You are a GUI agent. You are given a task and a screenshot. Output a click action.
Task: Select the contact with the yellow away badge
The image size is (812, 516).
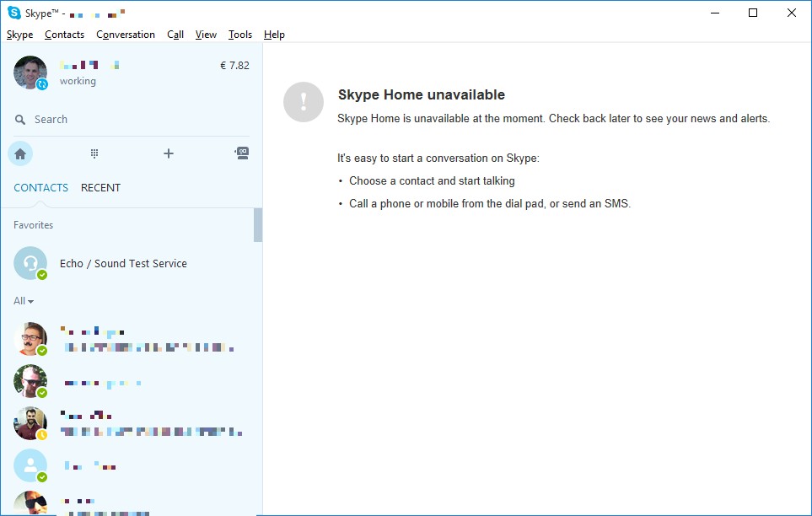tap(30, 423)
